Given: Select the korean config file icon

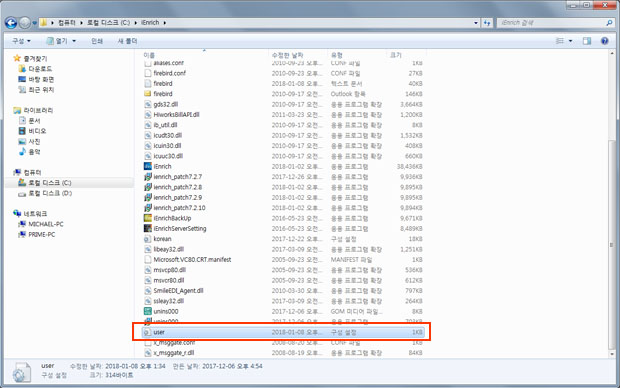Looking at the screenshot, I should coord(147,239).
